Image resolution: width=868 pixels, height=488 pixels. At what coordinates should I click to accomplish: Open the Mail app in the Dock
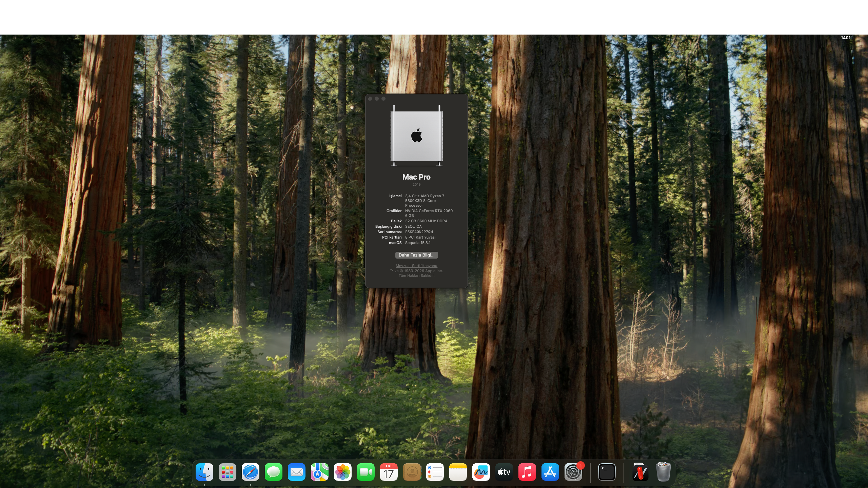coord(297,472)
